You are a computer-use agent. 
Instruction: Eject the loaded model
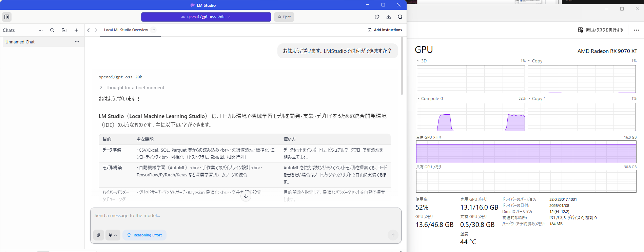coord(284,17)
